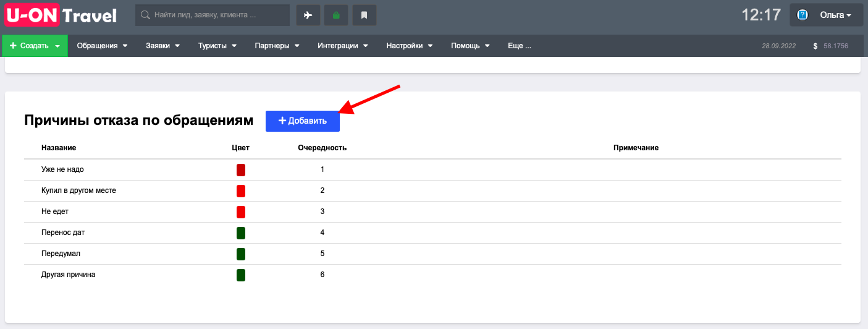Click color swatch for Не едет
Viewport: 868px width, 329px height.
(241, 211)
